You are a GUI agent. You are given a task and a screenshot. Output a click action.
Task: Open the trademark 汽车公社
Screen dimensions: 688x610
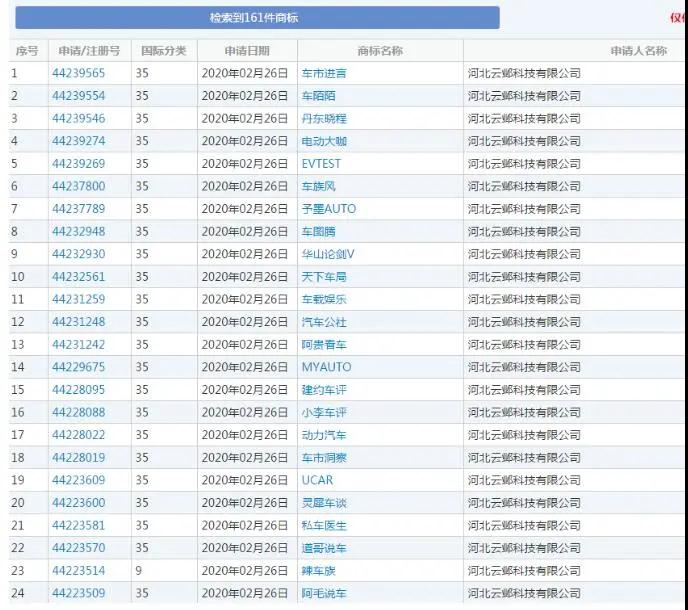(324, 322)
